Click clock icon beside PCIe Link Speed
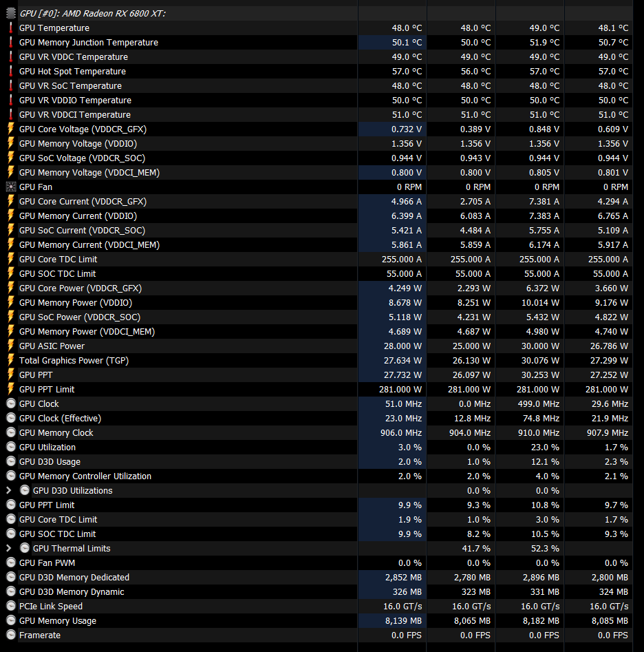Image resolution: width=644 pixels, height=652 pixels. click(x=11, y=607)
